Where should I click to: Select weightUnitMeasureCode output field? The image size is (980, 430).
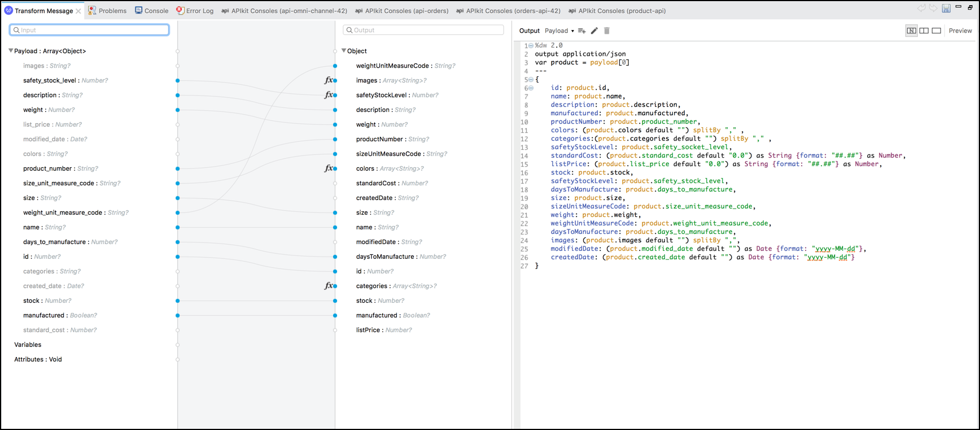click(x=405, y=66)
